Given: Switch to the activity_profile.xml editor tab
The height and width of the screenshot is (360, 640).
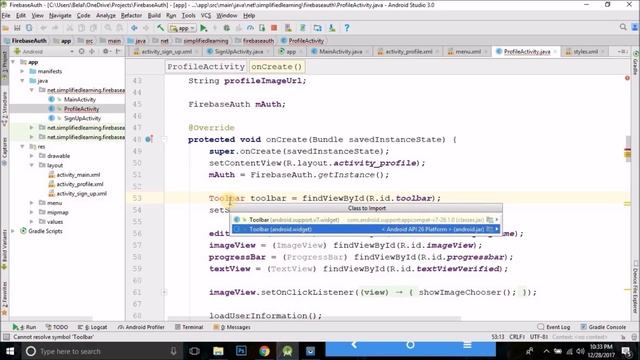Looking at the screenshot, I should click(408, 51).
